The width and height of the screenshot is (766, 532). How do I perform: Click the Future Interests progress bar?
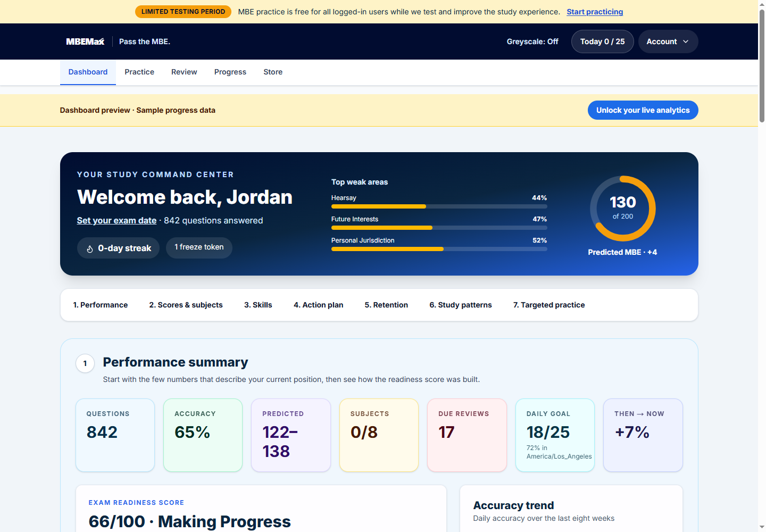click(x=439, y=228)
